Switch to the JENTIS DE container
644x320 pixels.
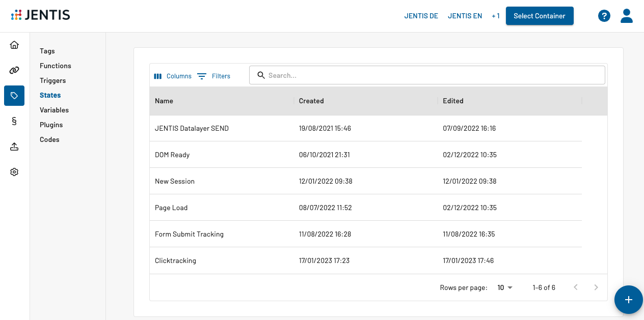click(x=421, y=16)
